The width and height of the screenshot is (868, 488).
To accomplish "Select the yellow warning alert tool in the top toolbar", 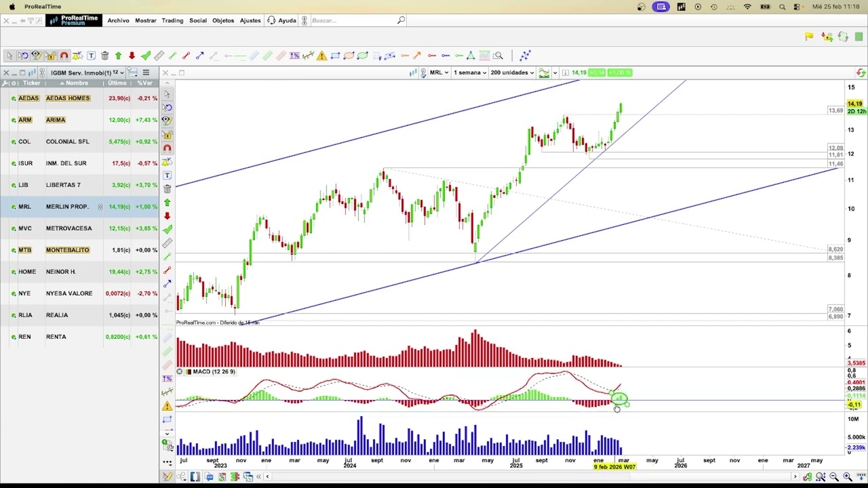I will point(321,56).
